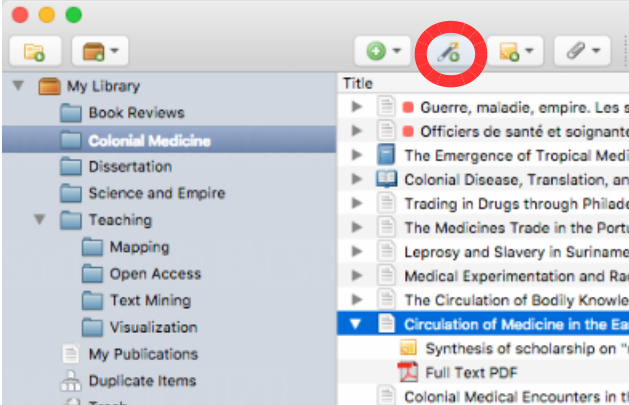The width and height of the screenshot is (629, 405).
Task: Collapse the Teaching collection triangle
Action: pyautogui.click(x=39, y=220)
